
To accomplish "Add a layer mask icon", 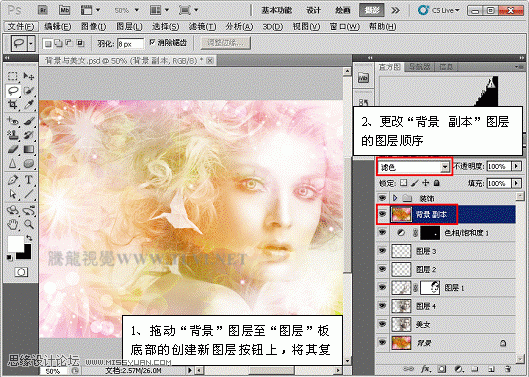I will 442,369.
